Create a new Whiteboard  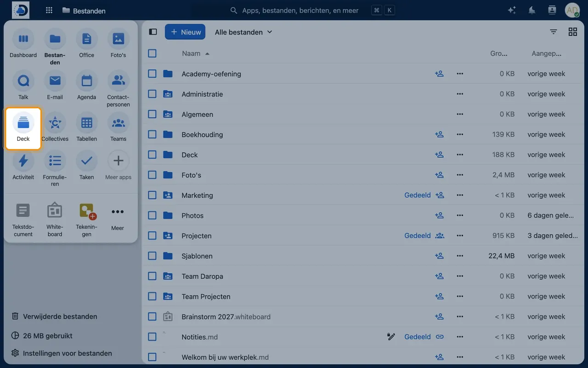(55, 219)
